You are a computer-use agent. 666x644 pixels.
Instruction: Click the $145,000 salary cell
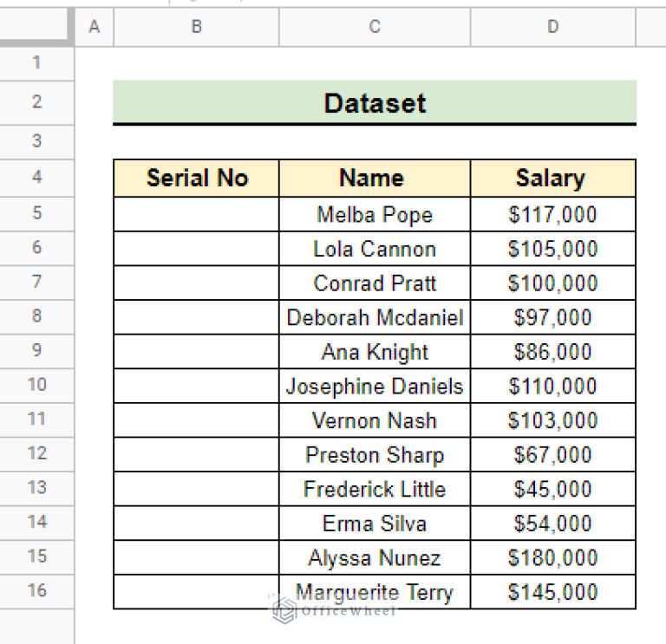[552, 592]
